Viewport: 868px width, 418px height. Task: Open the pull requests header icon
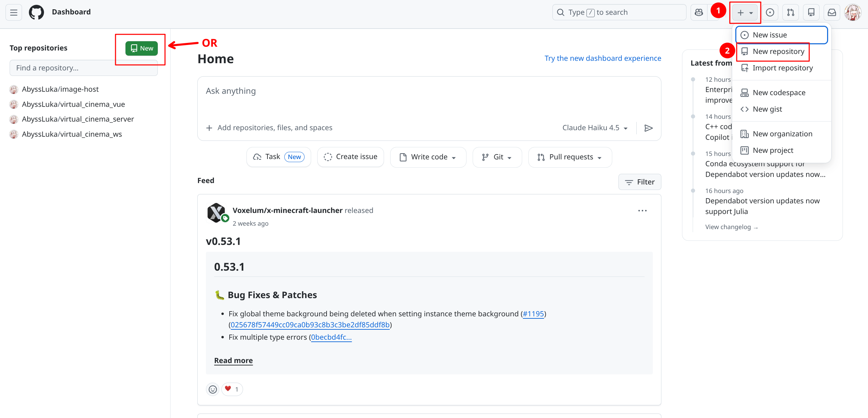coord(791,12)
